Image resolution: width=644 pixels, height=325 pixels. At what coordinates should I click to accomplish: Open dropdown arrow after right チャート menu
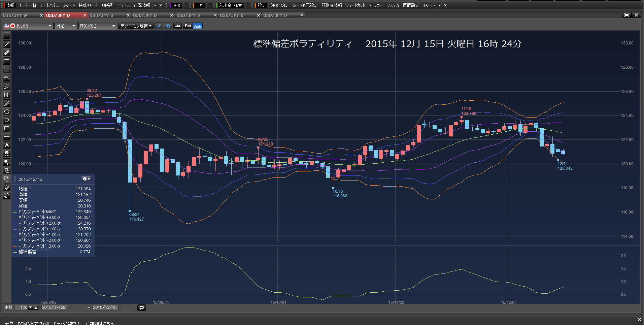point(440,5)
